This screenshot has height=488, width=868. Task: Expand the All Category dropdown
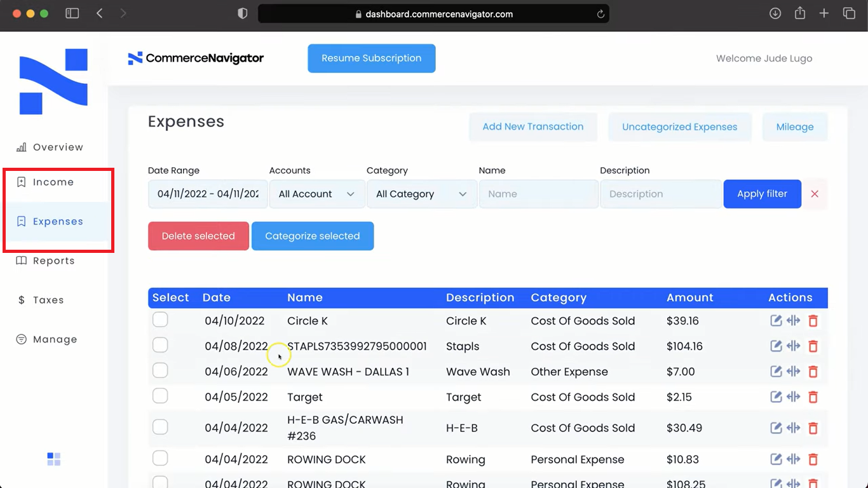[421, 194]
